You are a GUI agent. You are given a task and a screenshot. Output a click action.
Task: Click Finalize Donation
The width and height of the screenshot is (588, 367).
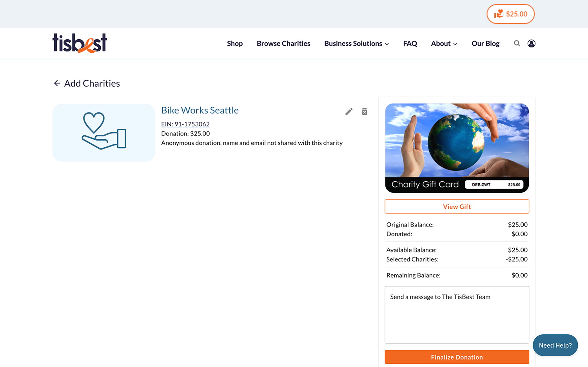(457, 357)
